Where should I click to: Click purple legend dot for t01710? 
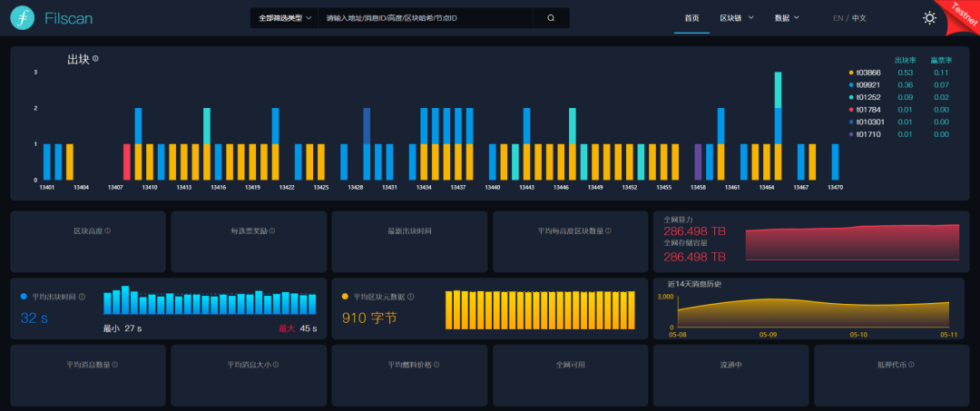click(850, 133)
